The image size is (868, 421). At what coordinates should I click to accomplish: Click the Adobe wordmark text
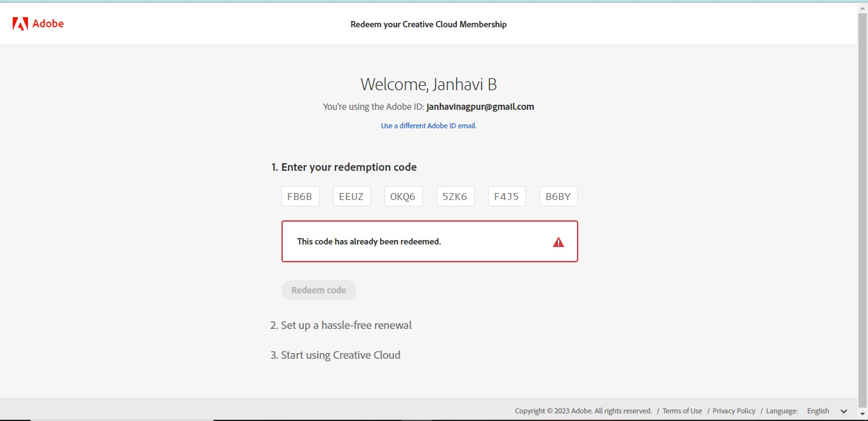click(x=48, y=23)
